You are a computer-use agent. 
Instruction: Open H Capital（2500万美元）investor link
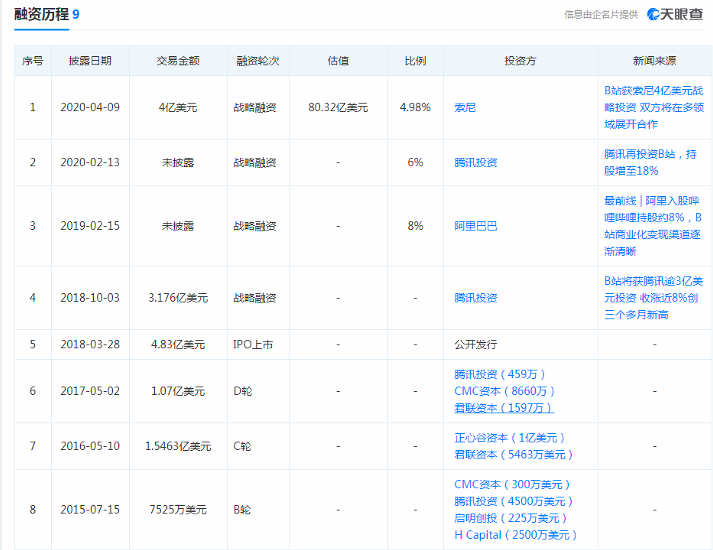click(516, 535)
